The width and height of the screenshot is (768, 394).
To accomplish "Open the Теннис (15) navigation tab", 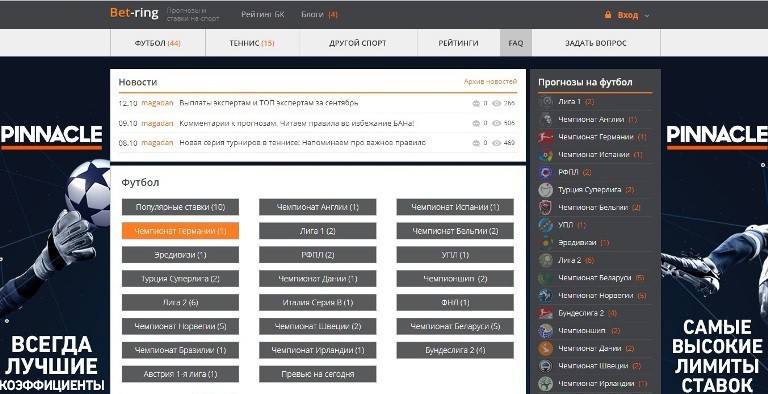I will (x=252, y=43).
